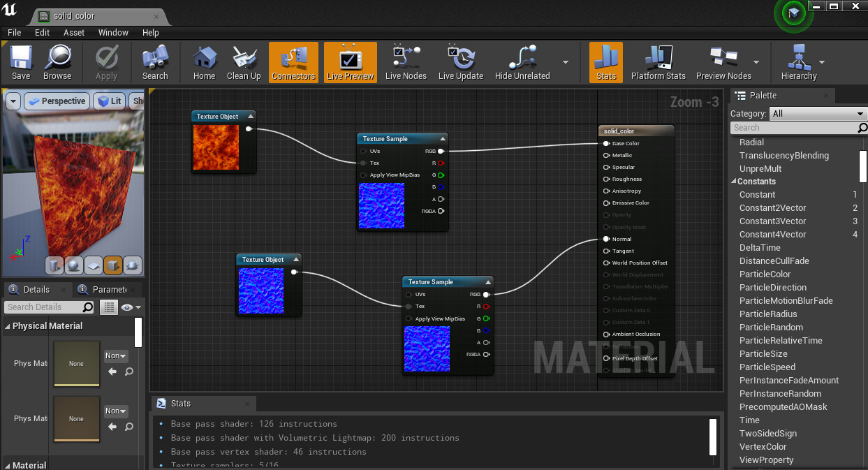This screenshot has height=470, width=868.
Task: Switch preview viewport mesh to cube shape
Action: click(x=112, y=265)
